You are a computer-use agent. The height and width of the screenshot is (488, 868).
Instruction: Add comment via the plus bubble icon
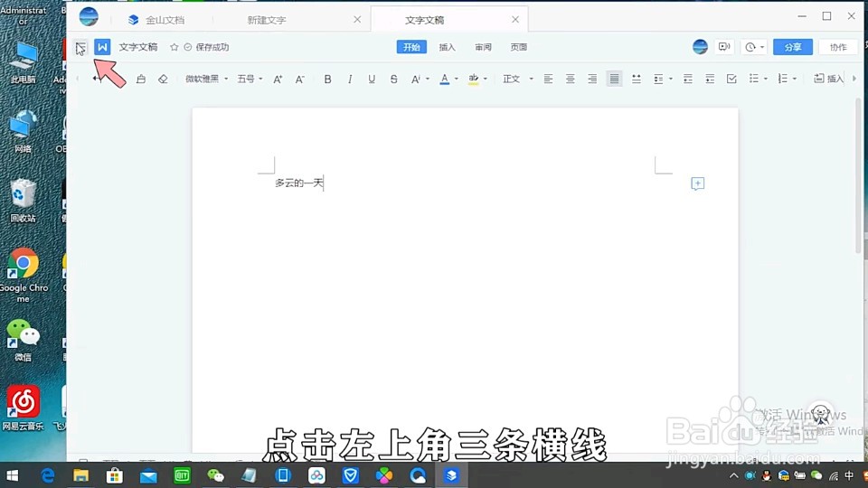point(697,183)
